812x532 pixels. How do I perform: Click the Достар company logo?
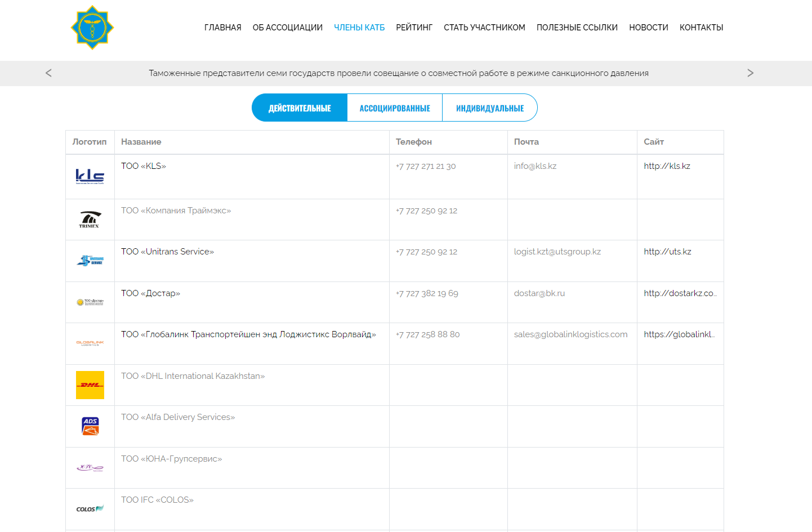[90, 302]
